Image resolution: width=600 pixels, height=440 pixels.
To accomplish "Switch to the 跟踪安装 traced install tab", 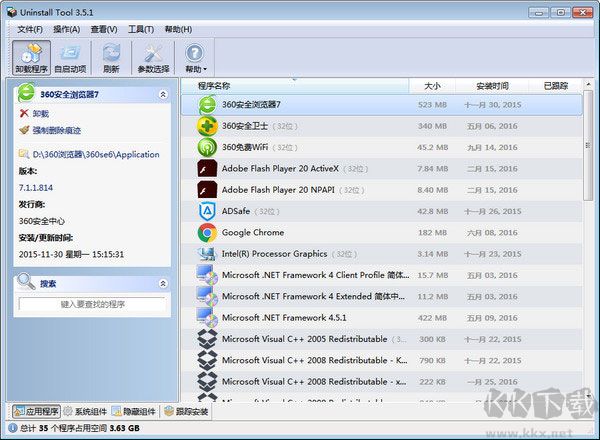I will (186, 412).
